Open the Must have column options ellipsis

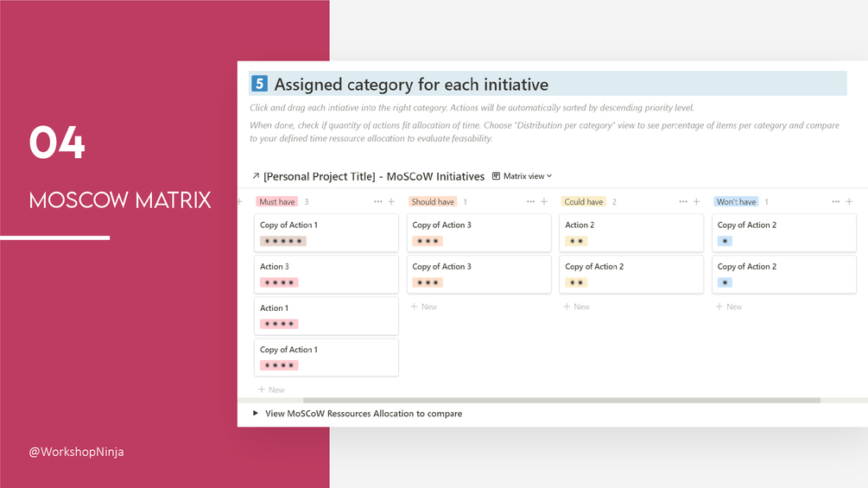point(377,202)
